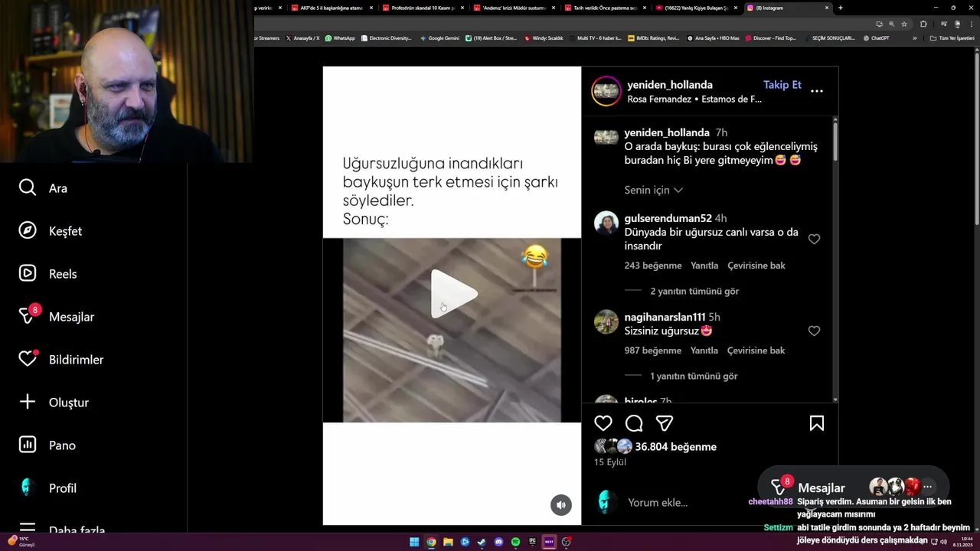Close the Instagram browser tab
This screenshot has width=980, height=551.
[x=827, y=8]
